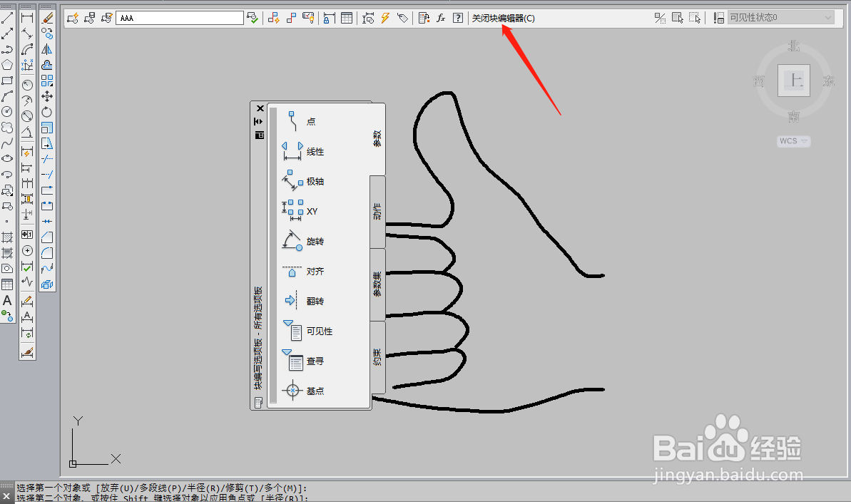Select the Chamfer tool
The image size is (851, 504).
click(47, 237)
